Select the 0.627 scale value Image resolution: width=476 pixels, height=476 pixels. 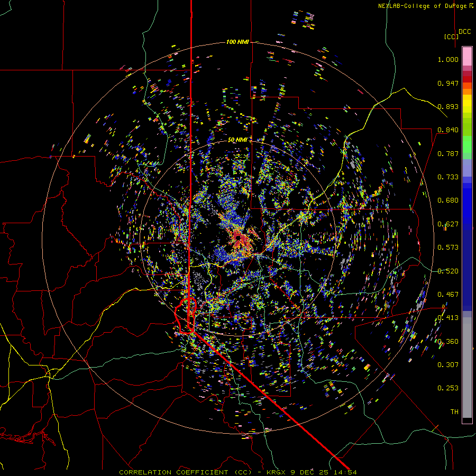click(x=448, y=224)
